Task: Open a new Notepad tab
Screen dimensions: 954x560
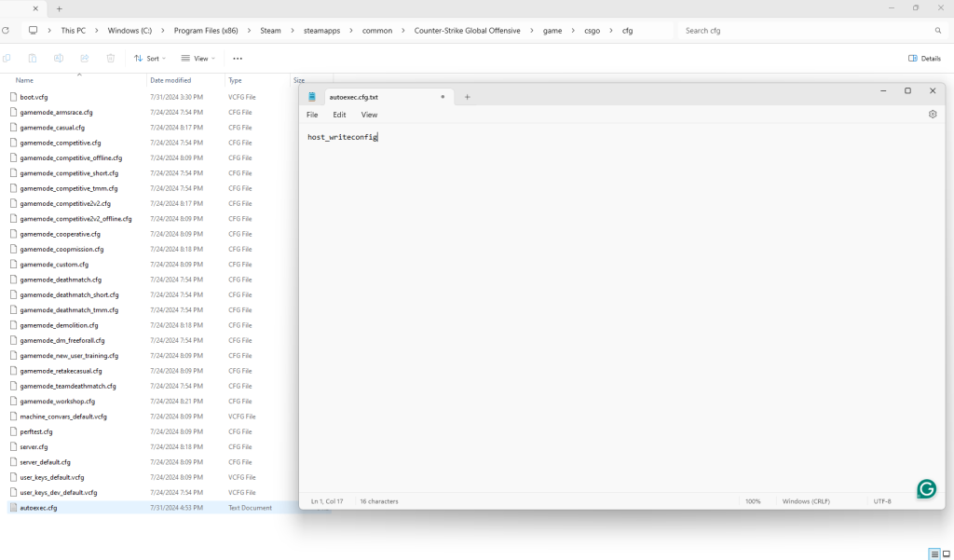Action: pos(467,96)
